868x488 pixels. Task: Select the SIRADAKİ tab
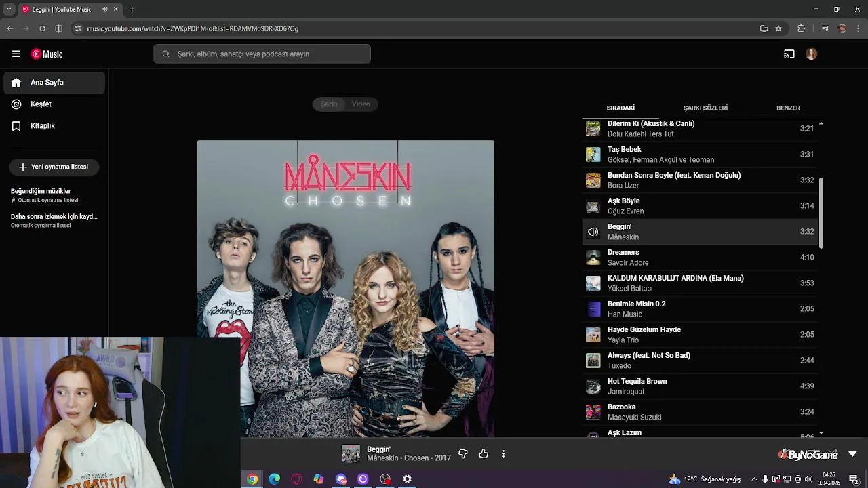click(620, 108)
